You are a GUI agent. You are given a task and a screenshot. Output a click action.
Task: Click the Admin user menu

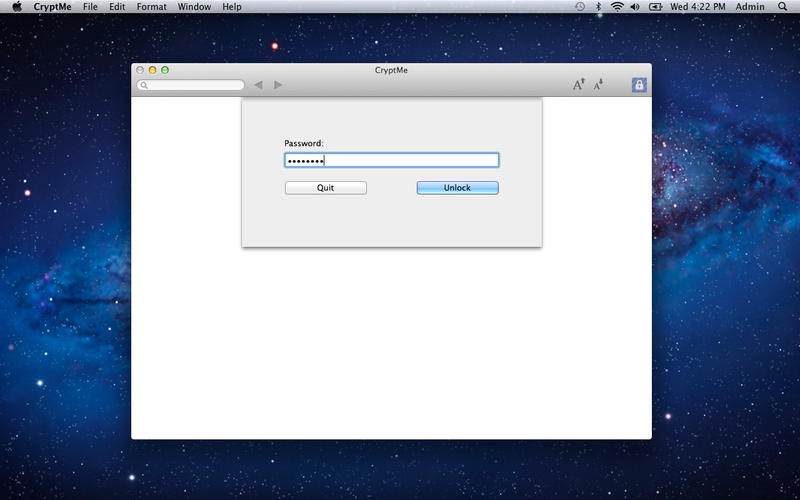(750, 7)
